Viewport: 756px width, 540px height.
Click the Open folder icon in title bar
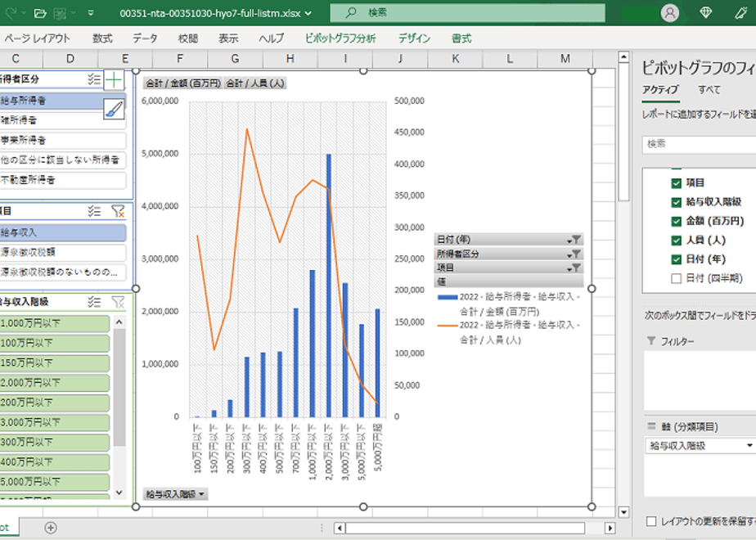41,13
